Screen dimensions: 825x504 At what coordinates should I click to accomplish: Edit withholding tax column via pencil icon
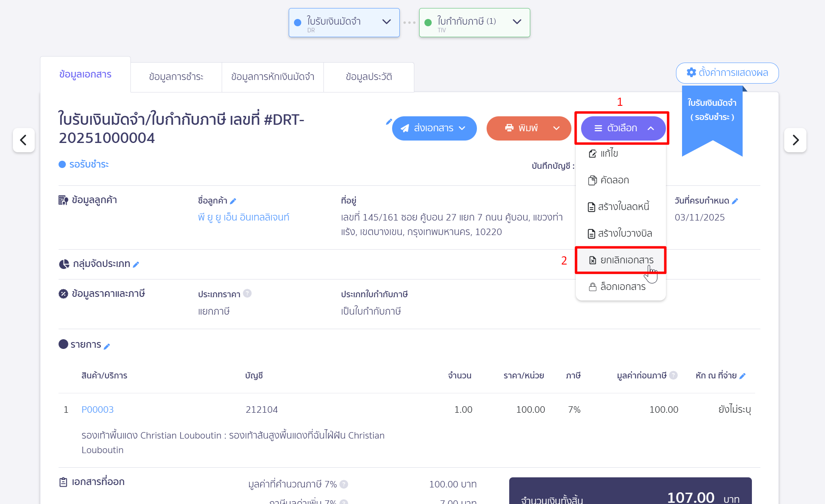pos(743,376)
